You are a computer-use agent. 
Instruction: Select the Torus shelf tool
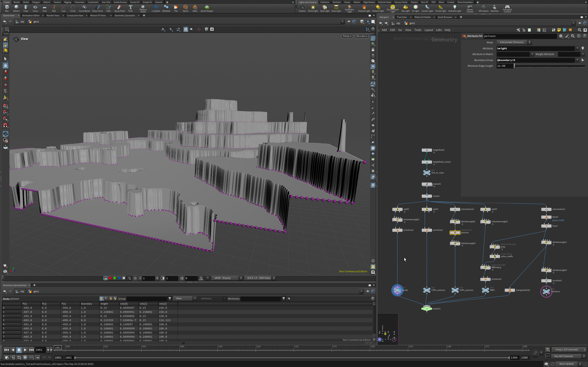(x=35, y=8)
